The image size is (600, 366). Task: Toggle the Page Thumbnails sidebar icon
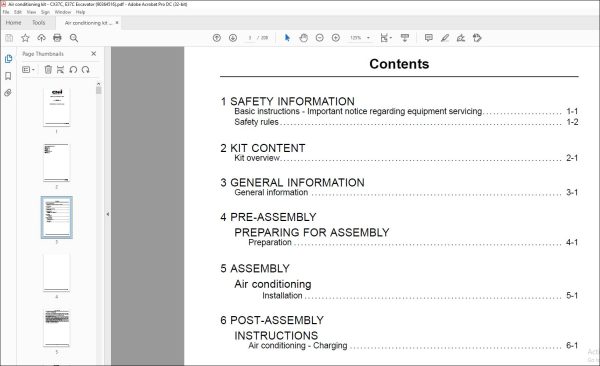pyautogui.click(x=8, y=59)
